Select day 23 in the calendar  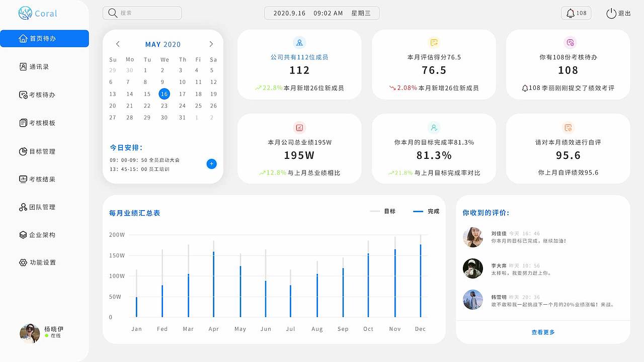click(164, 106)
